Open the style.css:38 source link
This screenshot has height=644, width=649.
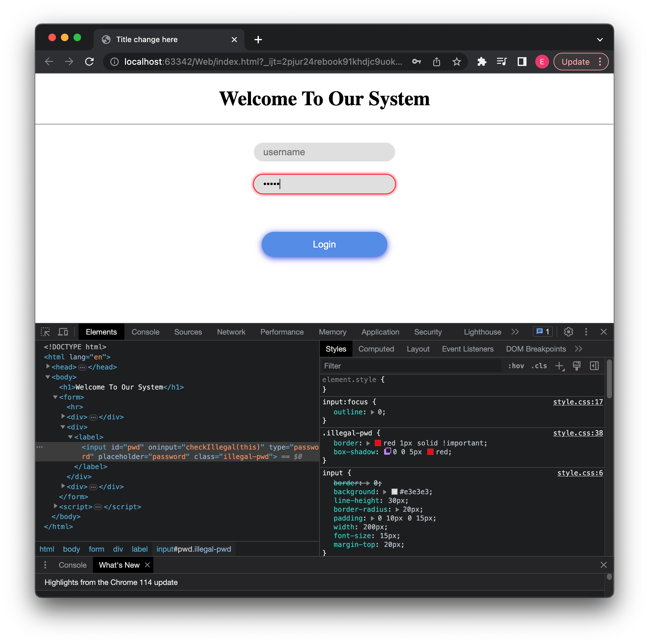578,433
